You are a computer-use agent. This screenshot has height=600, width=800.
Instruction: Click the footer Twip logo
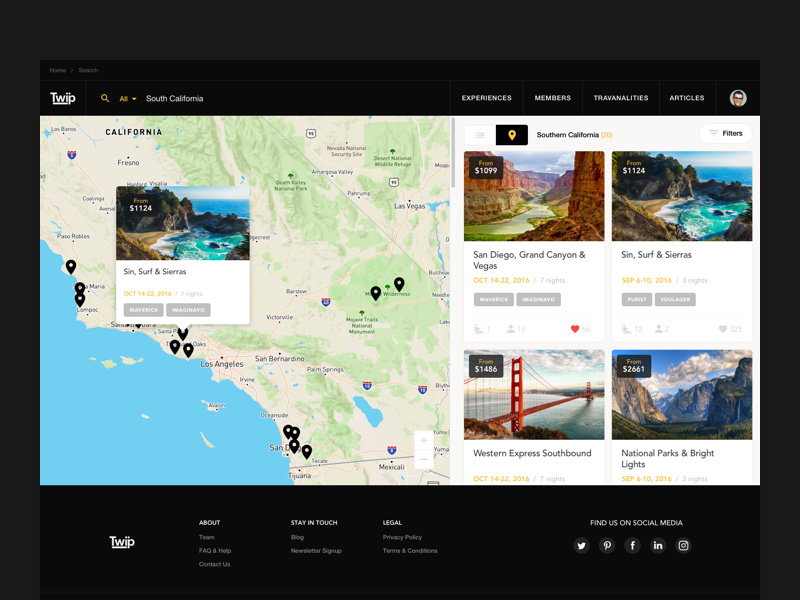(122, 542)
